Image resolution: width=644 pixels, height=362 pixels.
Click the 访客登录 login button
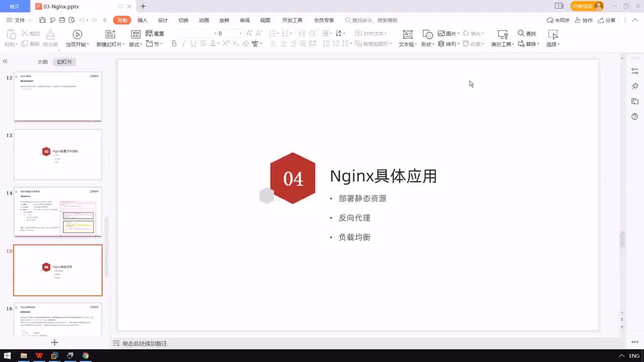[587, 6]
